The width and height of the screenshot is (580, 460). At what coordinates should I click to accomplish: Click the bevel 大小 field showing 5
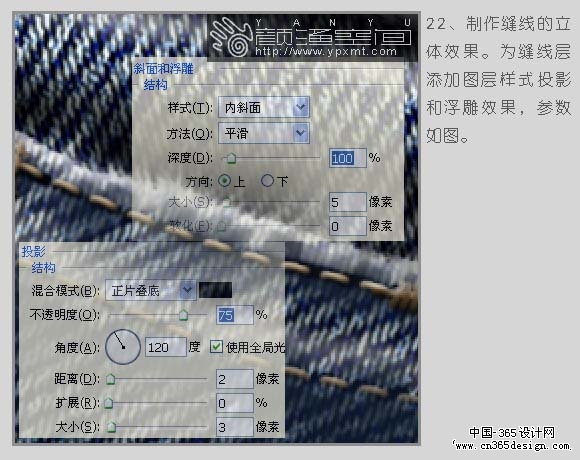[348, 202]
